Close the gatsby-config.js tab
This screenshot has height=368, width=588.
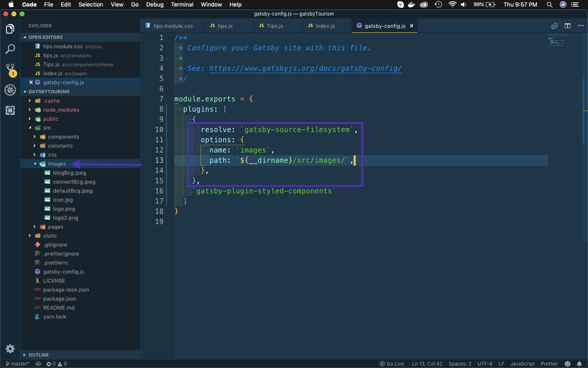point(412,26)
